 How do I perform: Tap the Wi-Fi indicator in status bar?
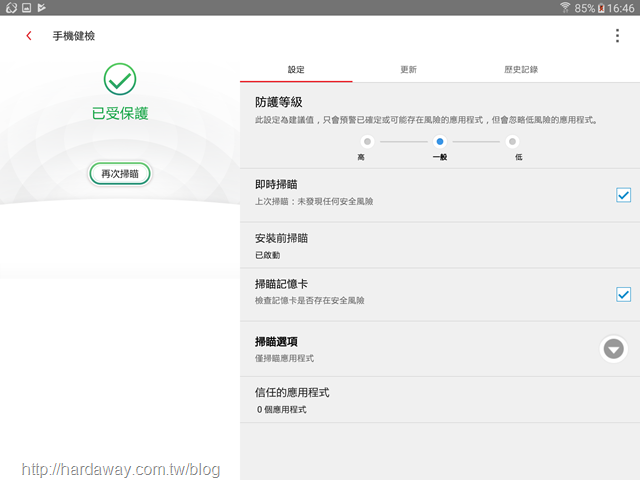point(565,7)
